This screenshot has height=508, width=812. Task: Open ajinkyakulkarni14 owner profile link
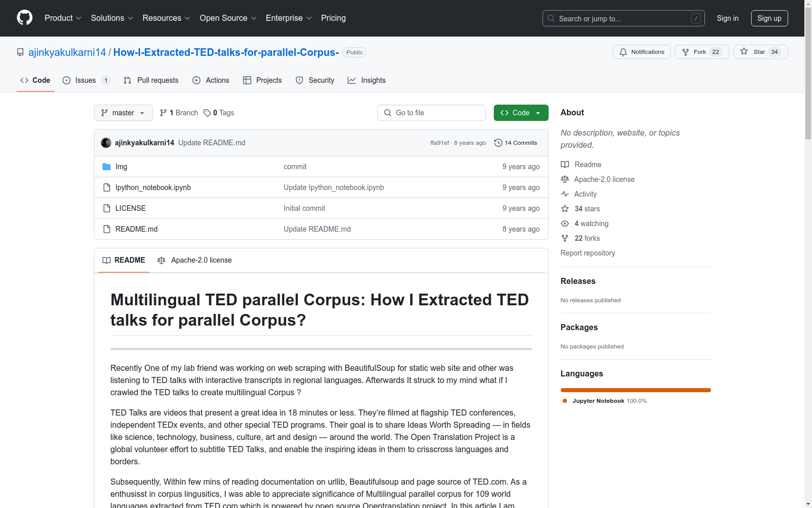(x=67, y=52)
